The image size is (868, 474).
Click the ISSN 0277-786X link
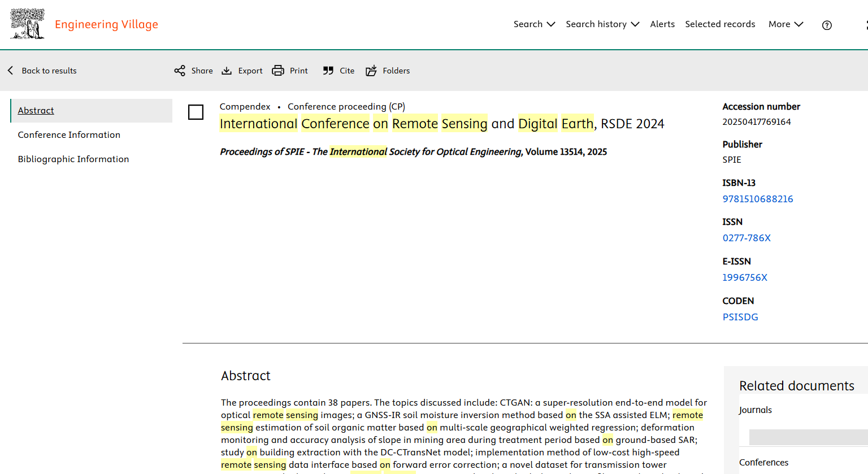coord(747,238)
